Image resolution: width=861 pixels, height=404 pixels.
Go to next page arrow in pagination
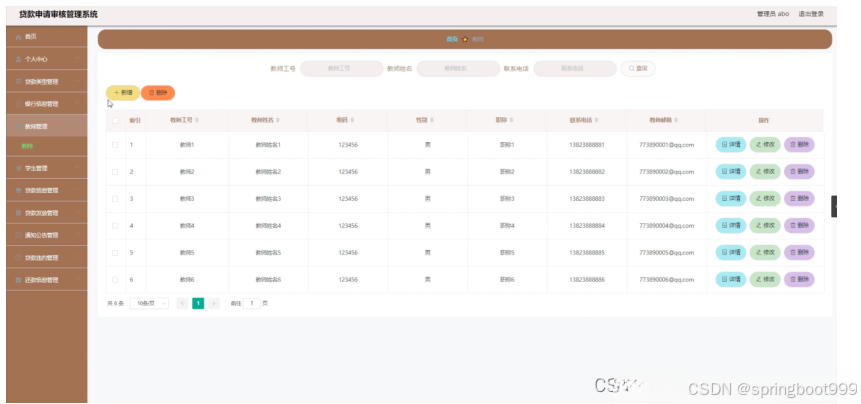(214, 304)
